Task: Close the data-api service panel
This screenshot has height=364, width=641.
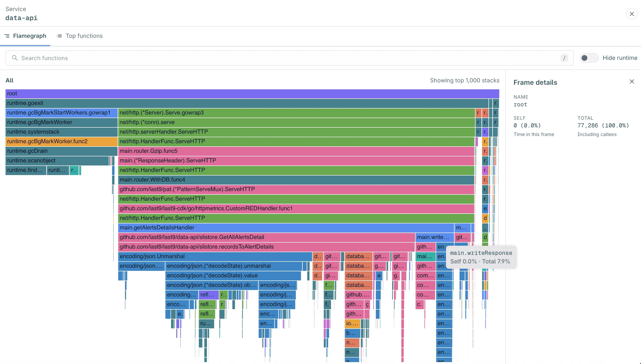Action: pyautogui.click(x=631, y=14)
